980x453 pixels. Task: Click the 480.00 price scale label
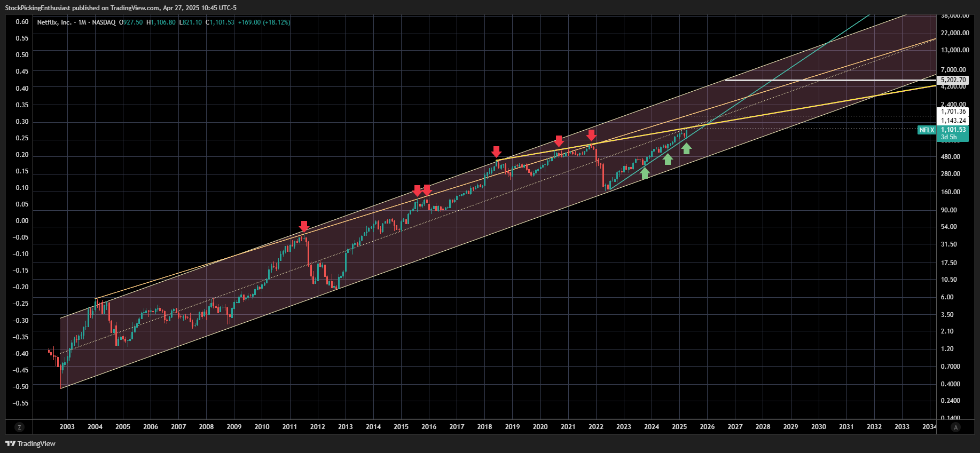(950, 157)
